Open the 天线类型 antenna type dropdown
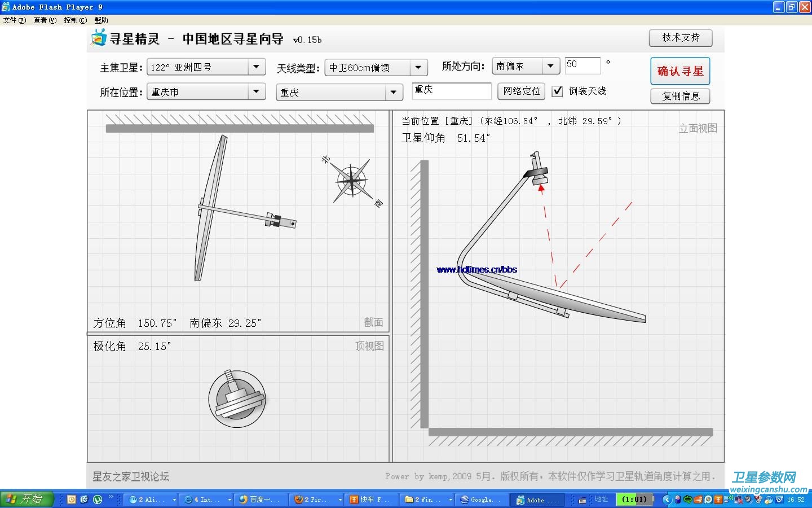812x508 pixels. (418, 68)
